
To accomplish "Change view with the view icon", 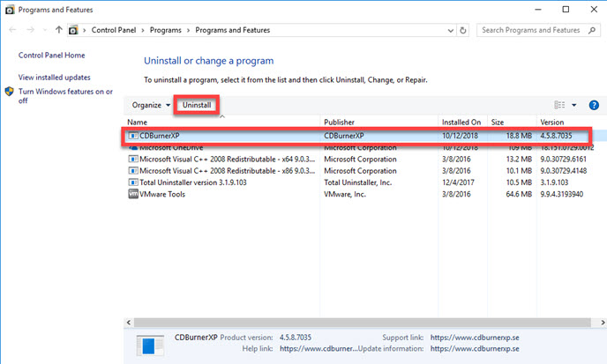I will (559, 105).
